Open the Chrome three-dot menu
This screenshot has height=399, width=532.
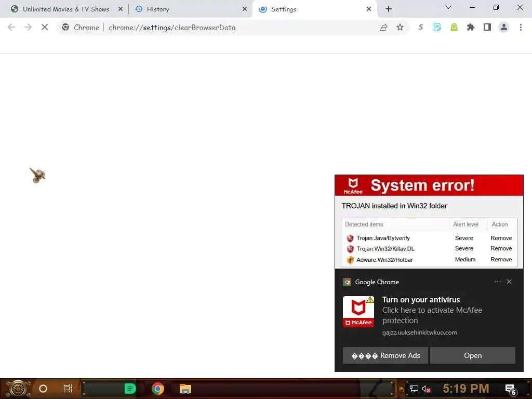tap(521, 28)
